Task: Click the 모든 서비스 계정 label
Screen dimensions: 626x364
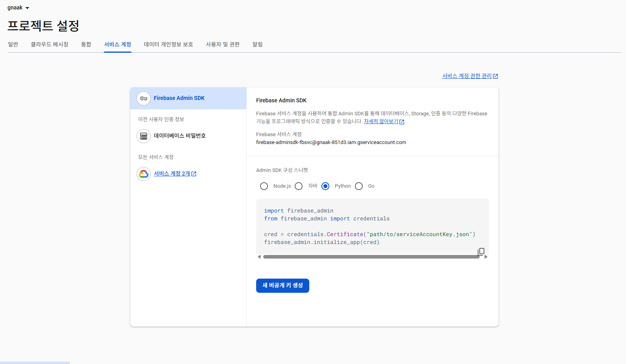Action: point(155,157)
